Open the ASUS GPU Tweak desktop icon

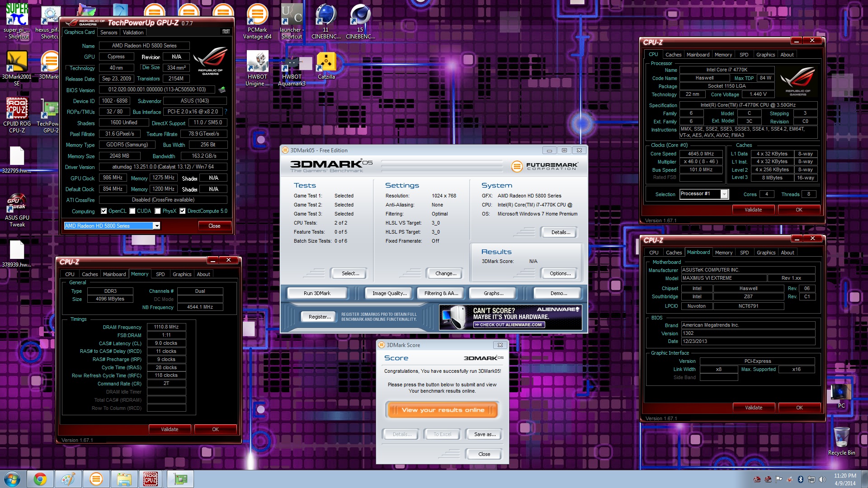point(17,210)
